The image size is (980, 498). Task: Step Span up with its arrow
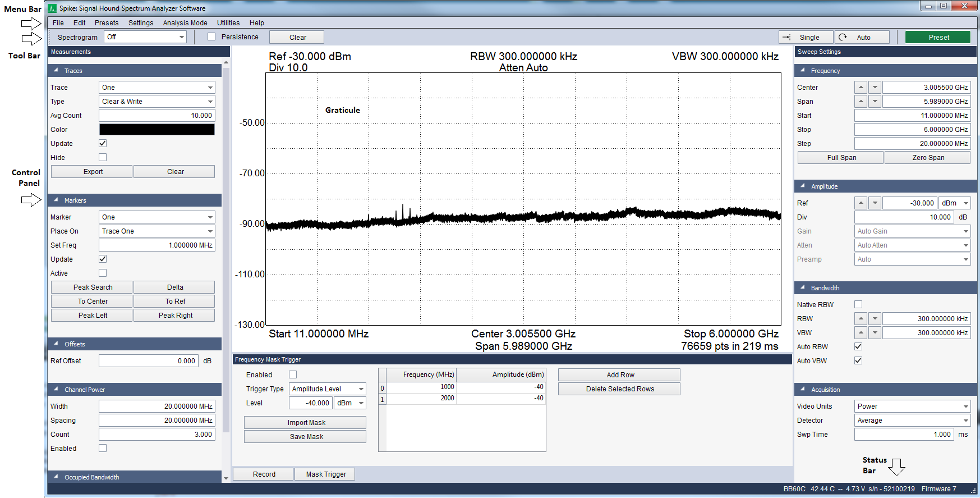coord(861,102)
